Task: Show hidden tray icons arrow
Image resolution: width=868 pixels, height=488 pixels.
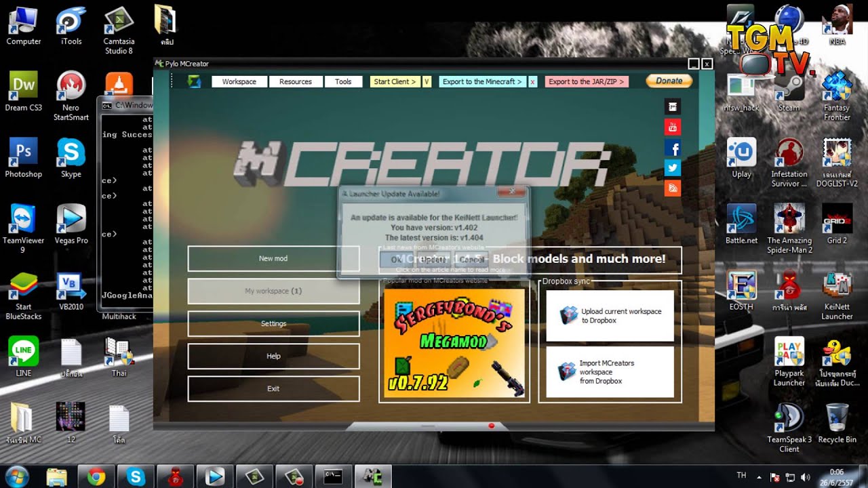Action: pos(759,476)
